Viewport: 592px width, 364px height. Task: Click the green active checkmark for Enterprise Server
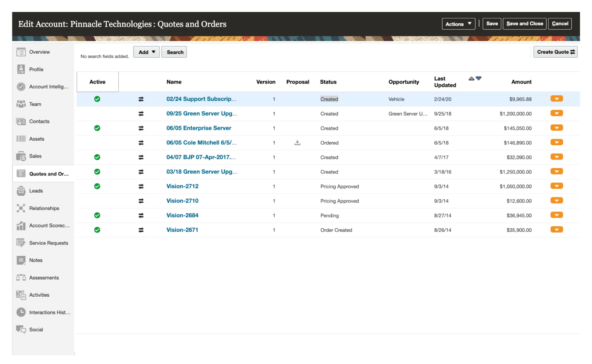[x=97, y=128]
